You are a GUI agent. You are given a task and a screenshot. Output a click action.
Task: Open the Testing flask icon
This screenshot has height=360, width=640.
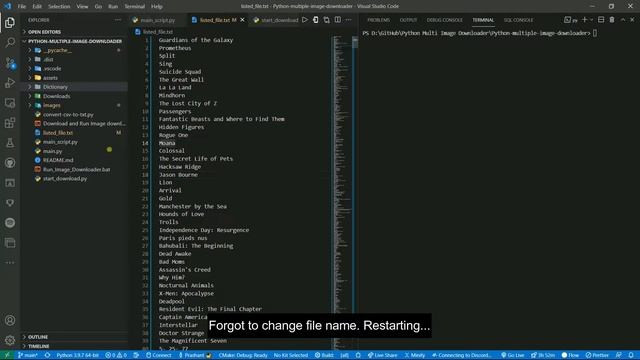pyautogui.click(x=10, y=142)
